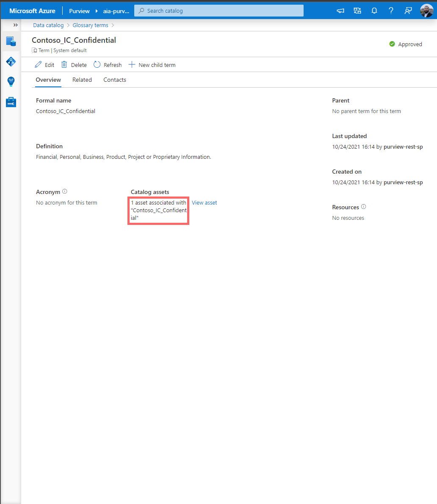Click the Last updated timestamp value
Screen dimensions: 437x504
377,147
